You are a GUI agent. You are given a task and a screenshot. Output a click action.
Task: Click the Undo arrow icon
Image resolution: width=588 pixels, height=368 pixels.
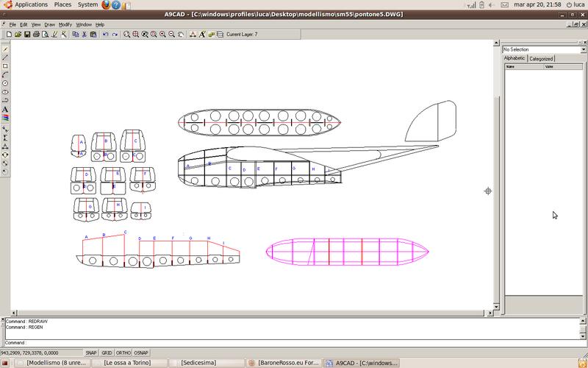[x=105, y=34]
